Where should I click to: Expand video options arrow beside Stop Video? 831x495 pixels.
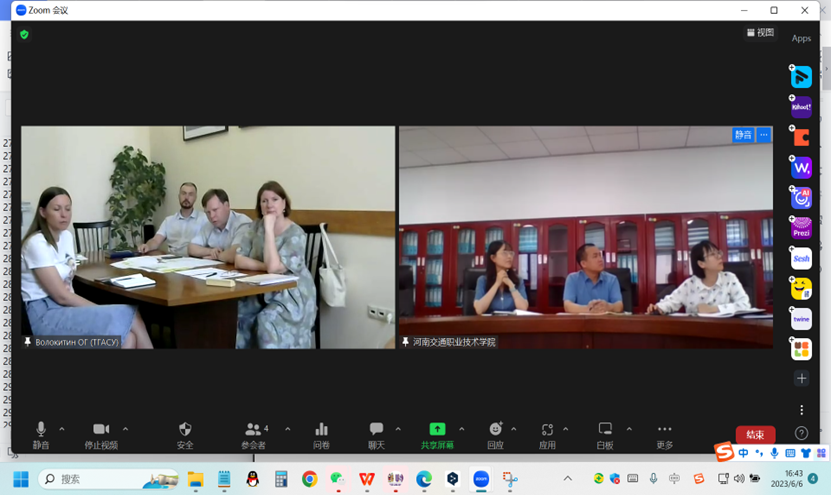coord(125,429)
